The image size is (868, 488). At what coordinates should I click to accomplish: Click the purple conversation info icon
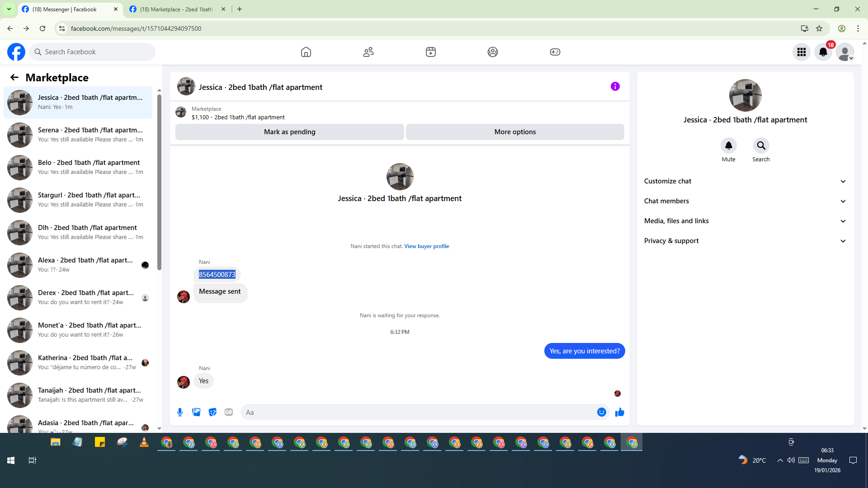pyautogui.click(x=615, y=86)
